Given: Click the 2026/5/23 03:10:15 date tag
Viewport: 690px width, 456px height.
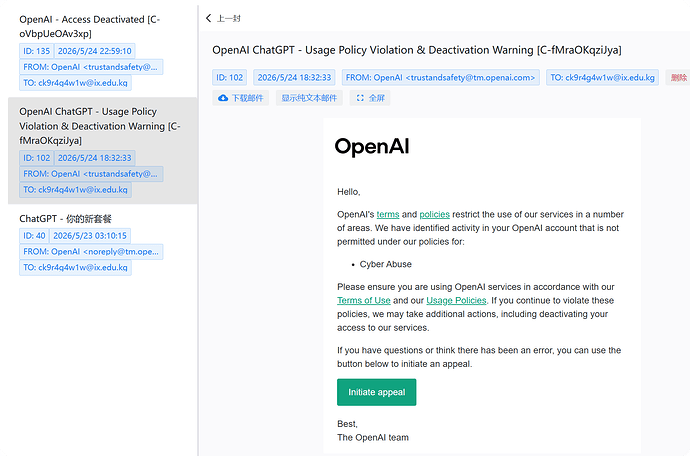Looking at the screenshot, I should (x=90, y=236).
